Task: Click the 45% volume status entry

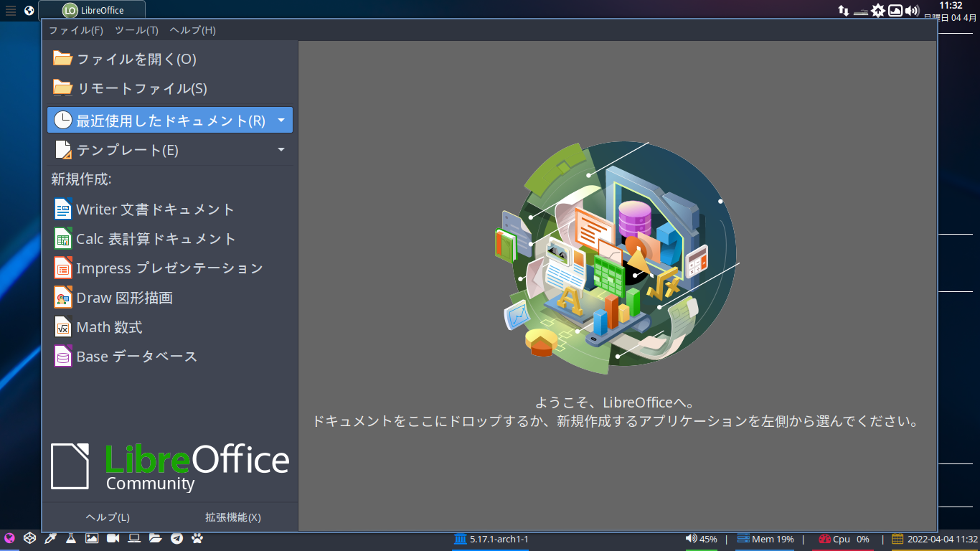Action: (702, 539)
